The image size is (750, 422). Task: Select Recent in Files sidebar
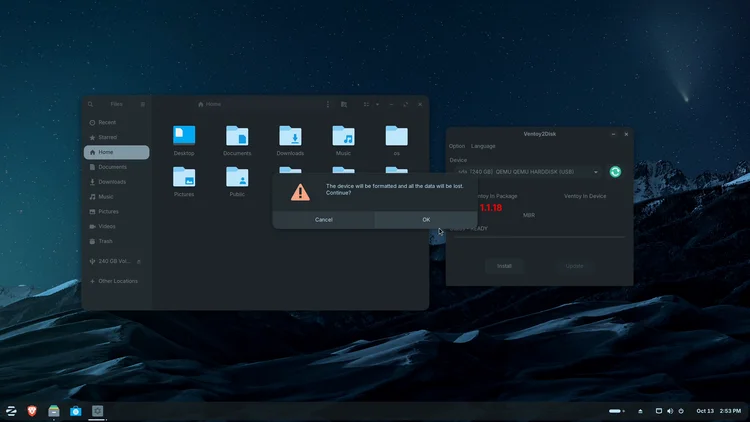coord(116,122)
